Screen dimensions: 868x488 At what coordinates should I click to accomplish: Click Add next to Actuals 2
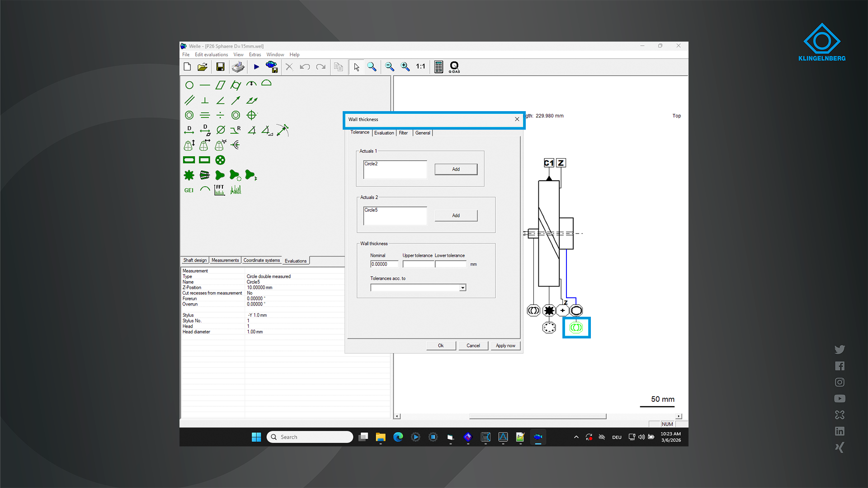pos(456,216)
